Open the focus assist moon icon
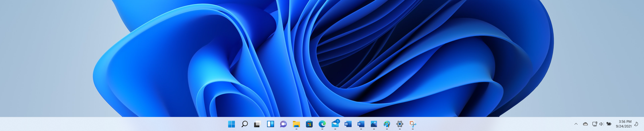This screenshot has height=131, width=644. 636,124
